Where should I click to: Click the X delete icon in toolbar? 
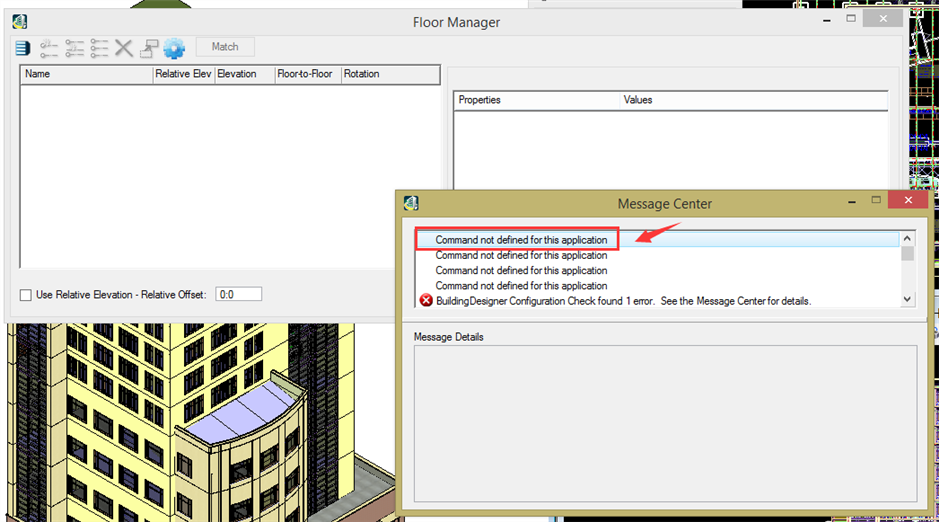click(x=124, y=48)
